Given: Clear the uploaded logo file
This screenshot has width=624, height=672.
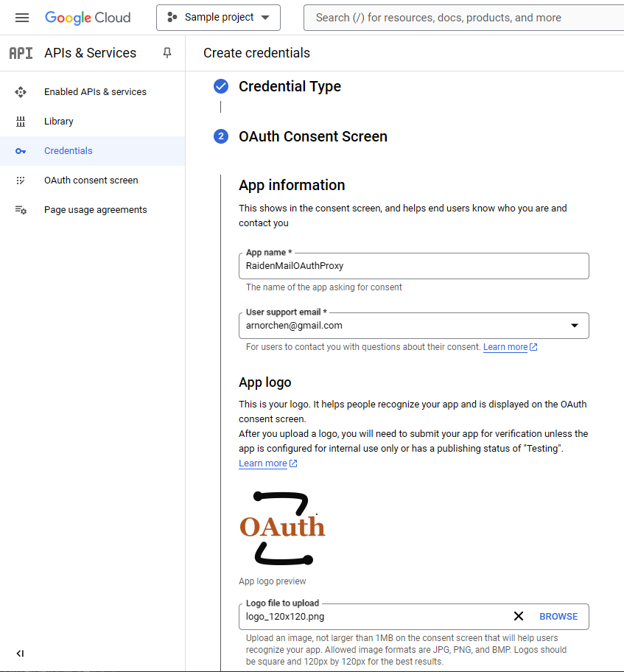Looking at the screenshot, I should (x=518, y=616).
